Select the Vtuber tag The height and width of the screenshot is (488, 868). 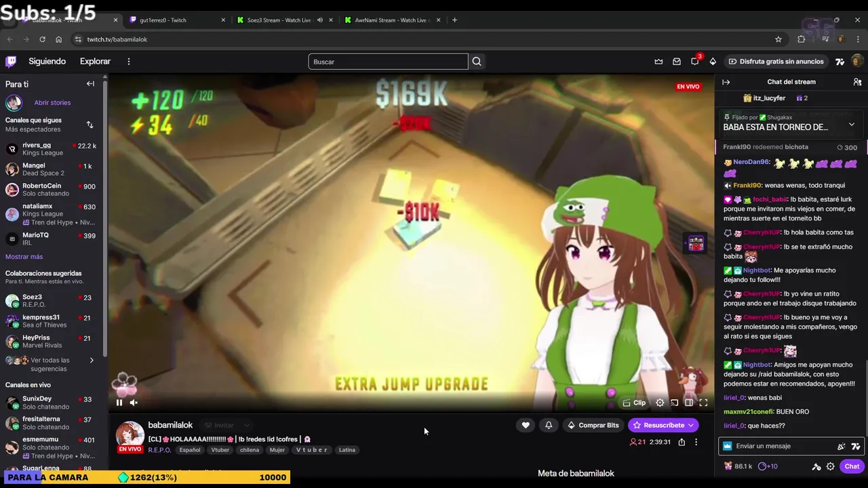(220, 450)
